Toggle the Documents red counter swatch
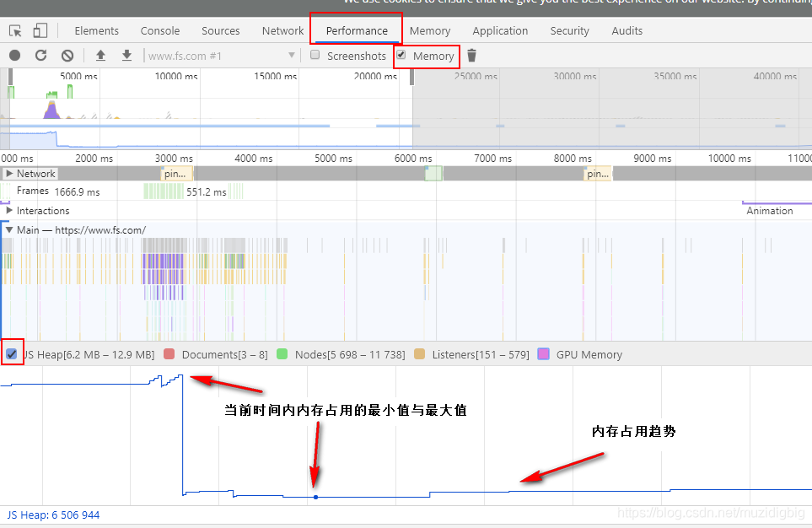This screenshot has height=528, width=812. (169, 354)
